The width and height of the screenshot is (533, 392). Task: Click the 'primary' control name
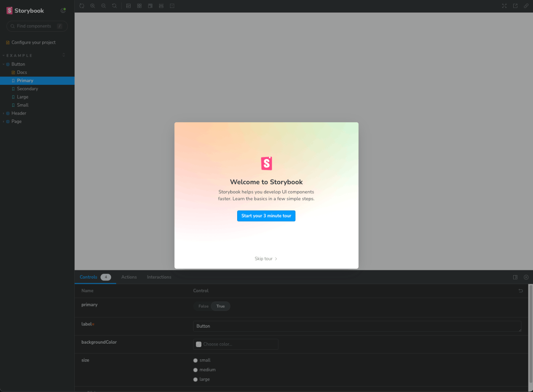point(89,305)
